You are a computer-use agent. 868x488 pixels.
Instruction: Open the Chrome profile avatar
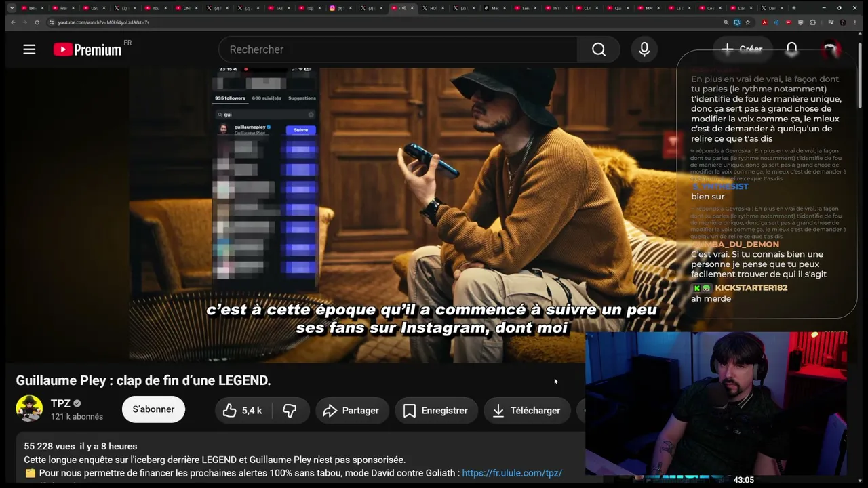[843, 22]
